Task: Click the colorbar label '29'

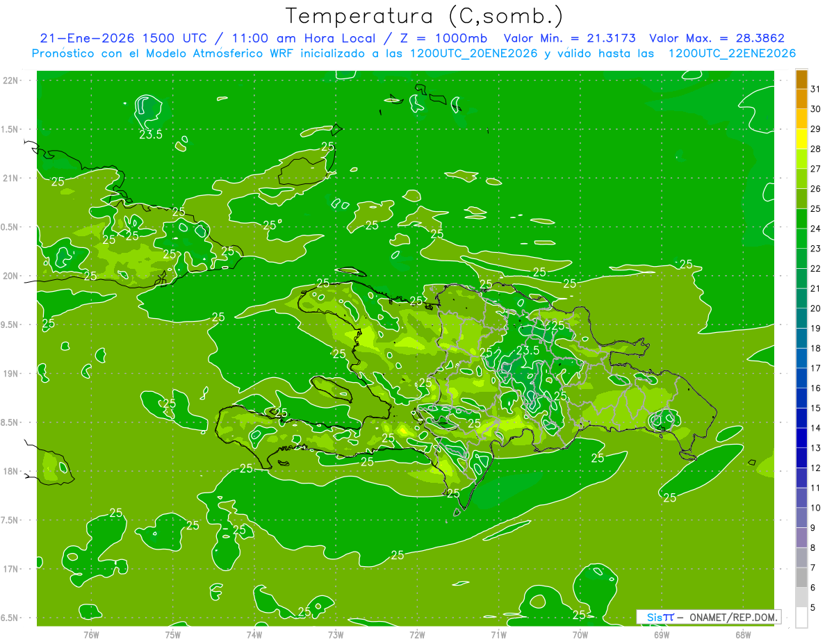Action: coord(815,129)
